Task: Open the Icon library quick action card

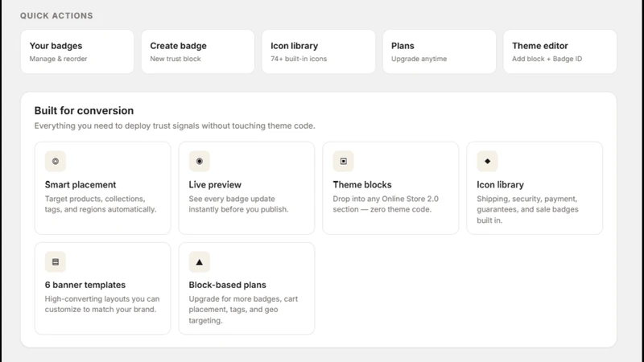Action: 318,51
